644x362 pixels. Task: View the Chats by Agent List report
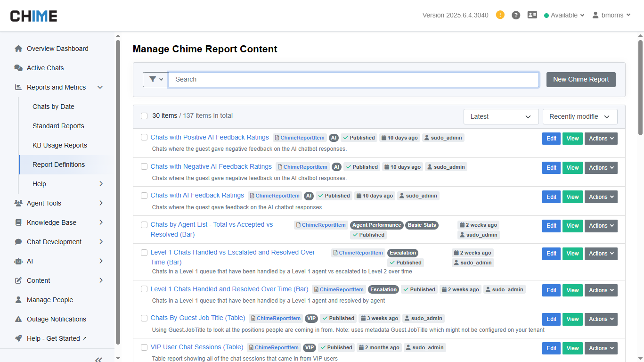(572, 226)
